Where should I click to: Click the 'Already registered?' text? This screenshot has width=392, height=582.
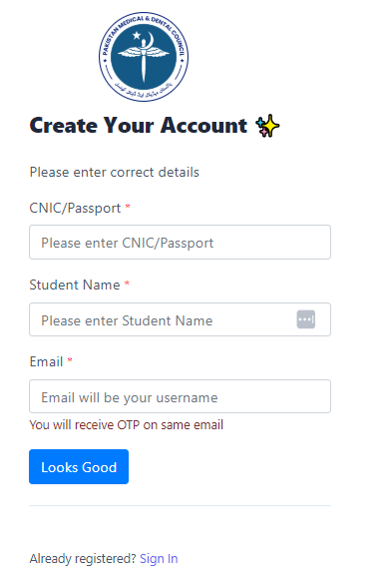pyautogui.click(x=83, y=559)
